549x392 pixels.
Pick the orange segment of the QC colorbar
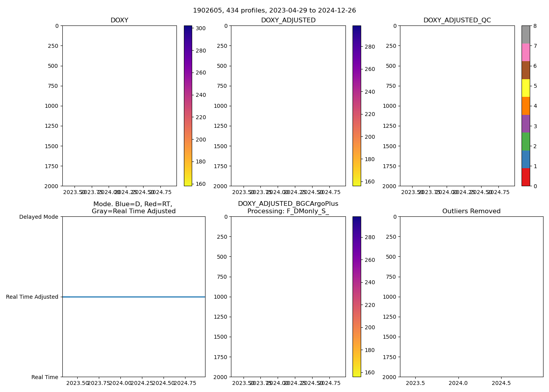[525, 106]
